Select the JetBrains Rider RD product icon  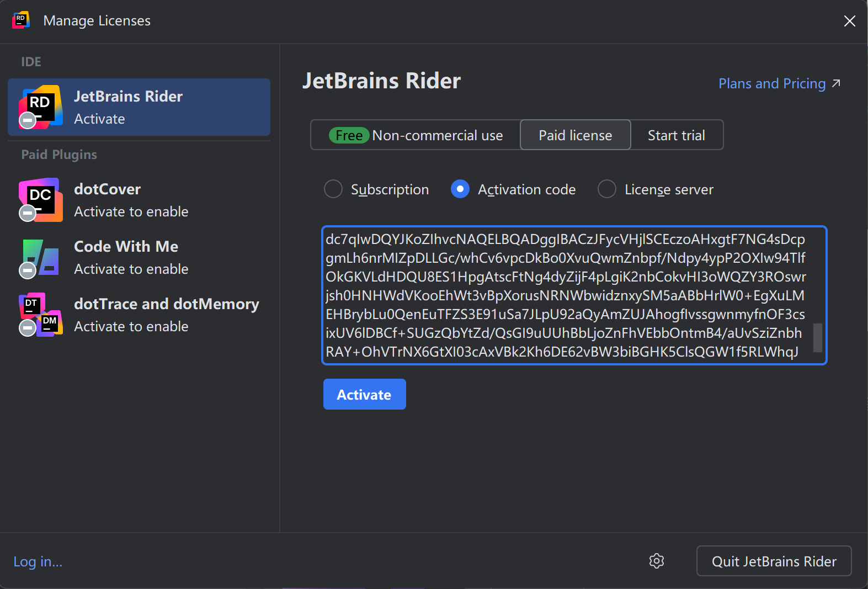(40, 107)
